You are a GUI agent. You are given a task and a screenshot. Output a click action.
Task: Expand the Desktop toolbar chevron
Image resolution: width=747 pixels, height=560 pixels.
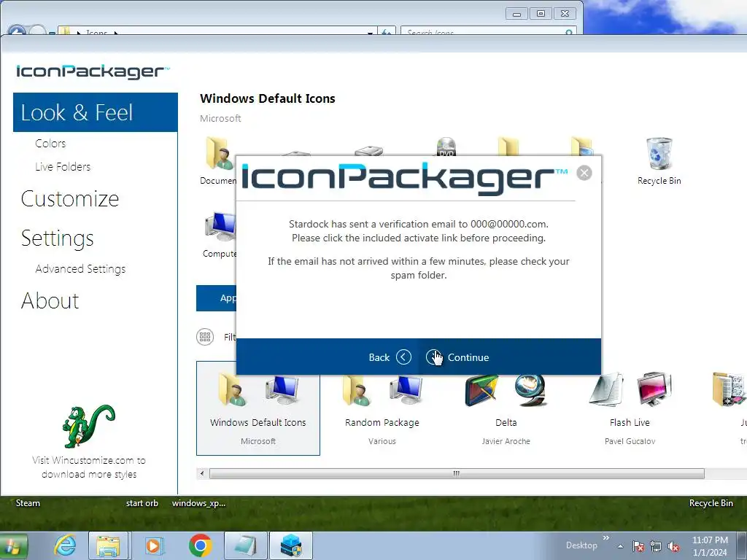click(x=605, y=537)
